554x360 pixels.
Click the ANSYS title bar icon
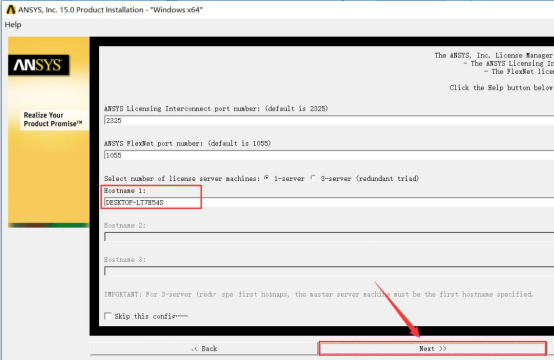(x=11, y=10)
